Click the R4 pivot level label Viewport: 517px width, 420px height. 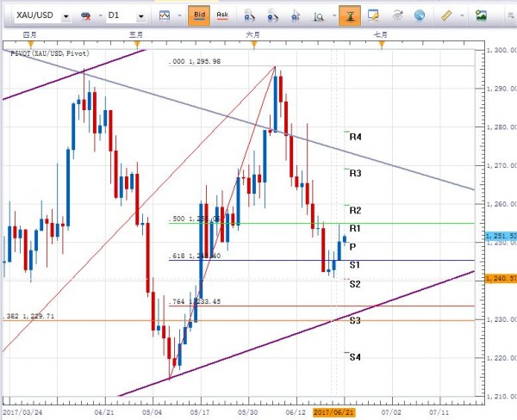click(x=355, y=137)
